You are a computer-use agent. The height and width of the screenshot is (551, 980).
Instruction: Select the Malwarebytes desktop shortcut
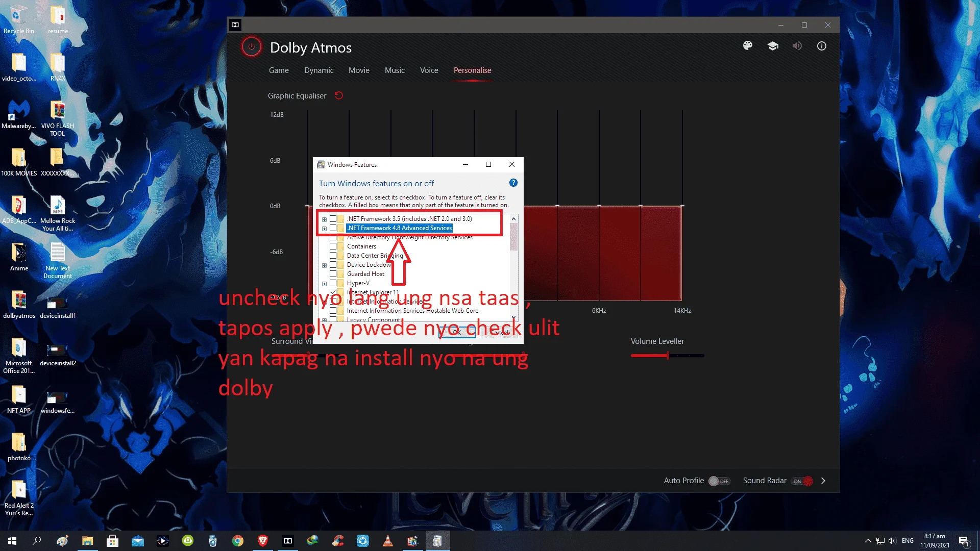[x=19, y=114]
